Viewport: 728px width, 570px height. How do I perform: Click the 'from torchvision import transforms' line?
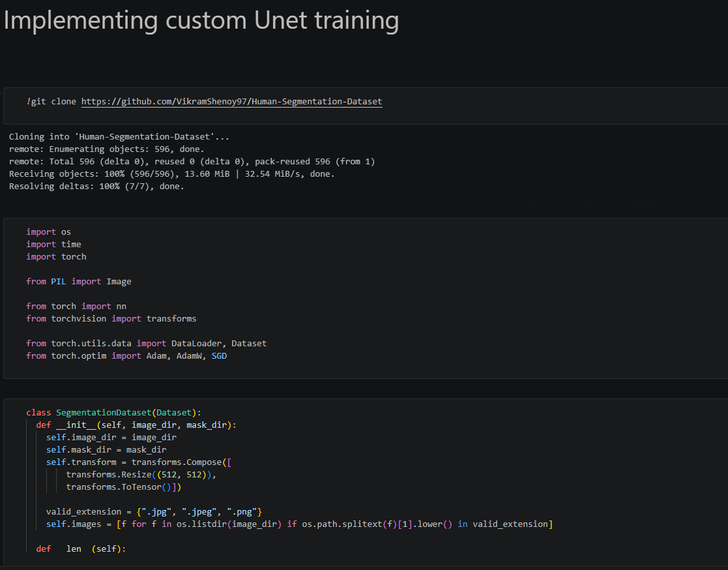pyautogui.click(x=111, y=319)
